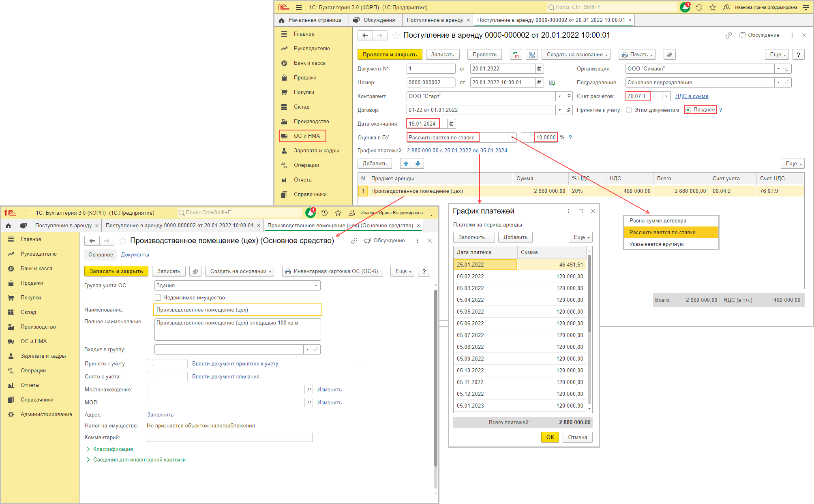Select Этим документом radio option

pyautogui.click(x=629, y=110)
